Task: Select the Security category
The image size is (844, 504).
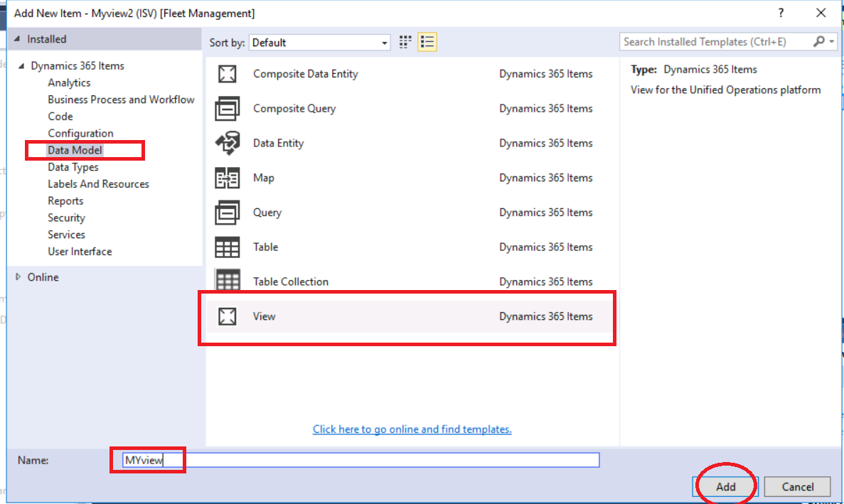Action: click(x=66, y=218)
